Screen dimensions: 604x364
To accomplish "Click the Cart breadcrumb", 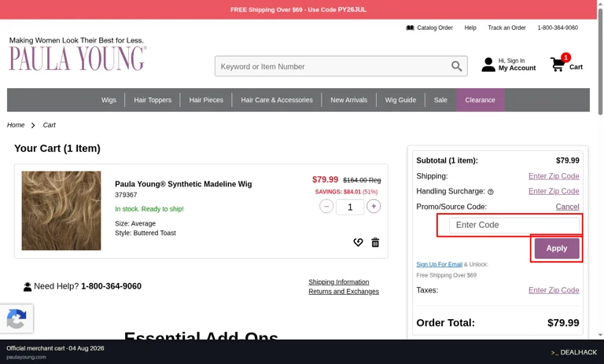I will (x=50, y=125).
